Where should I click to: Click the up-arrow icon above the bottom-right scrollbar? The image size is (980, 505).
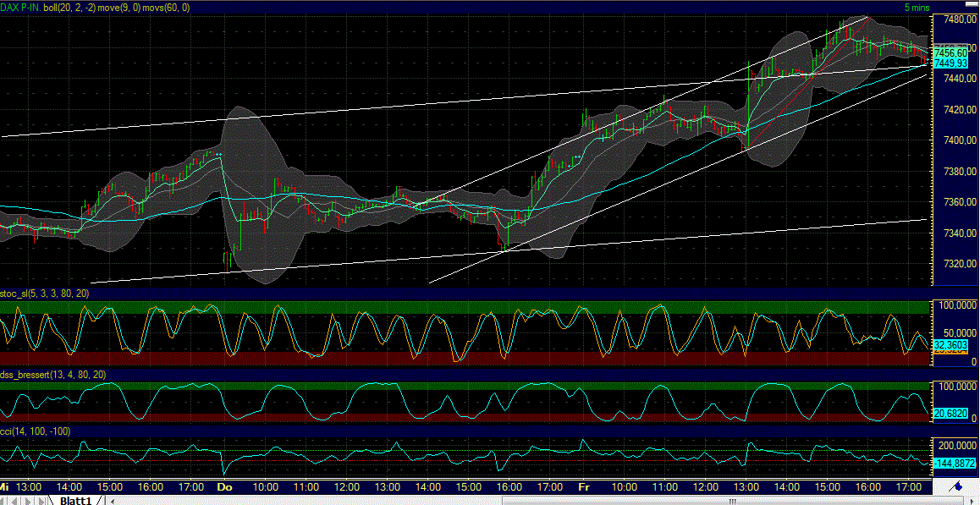[957, 486]
